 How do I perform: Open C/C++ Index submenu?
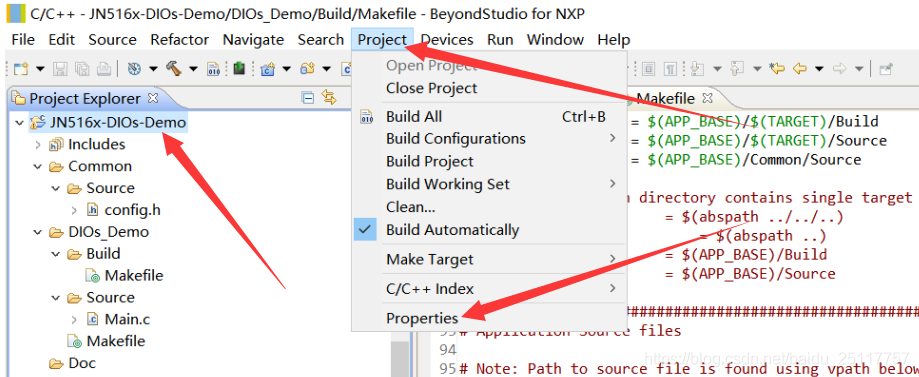(489, 288)
